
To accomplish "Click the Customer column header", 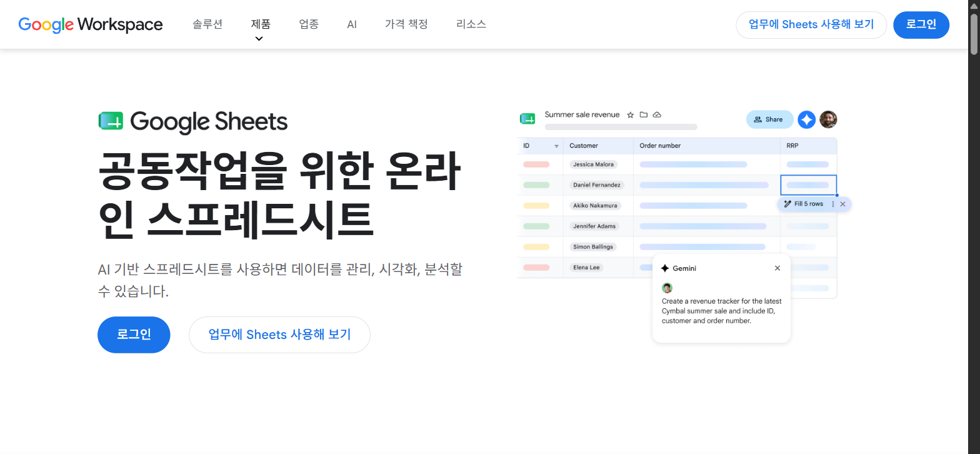I will point(584,146).
